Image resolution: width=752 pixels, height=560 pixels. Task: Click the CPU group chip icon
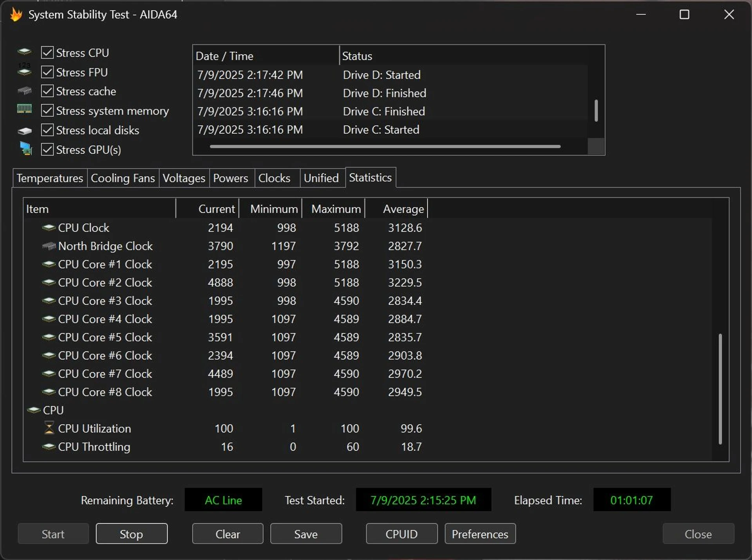click(34, 410)
